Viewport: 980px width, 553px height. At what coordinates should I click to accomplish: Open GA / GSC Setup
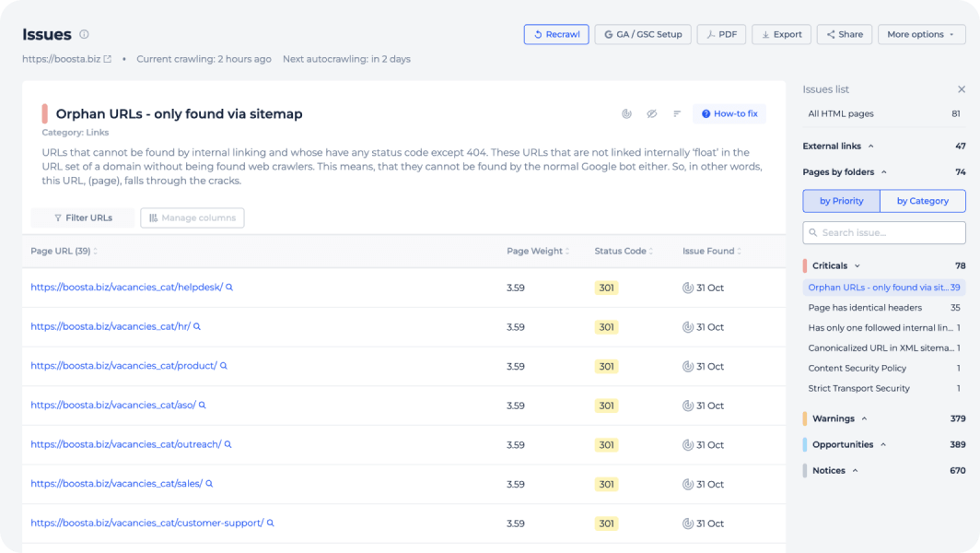point(643,34)
